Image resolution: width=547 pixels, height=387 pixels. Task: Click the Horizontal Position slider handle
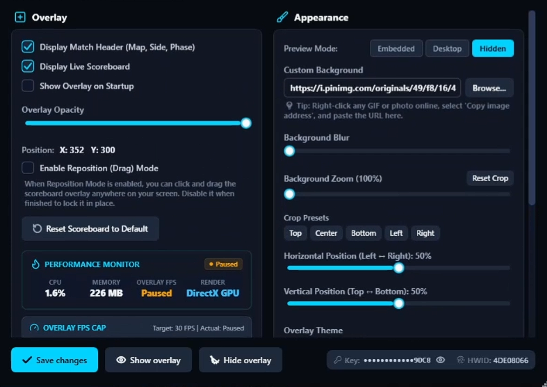coord(399,268)
